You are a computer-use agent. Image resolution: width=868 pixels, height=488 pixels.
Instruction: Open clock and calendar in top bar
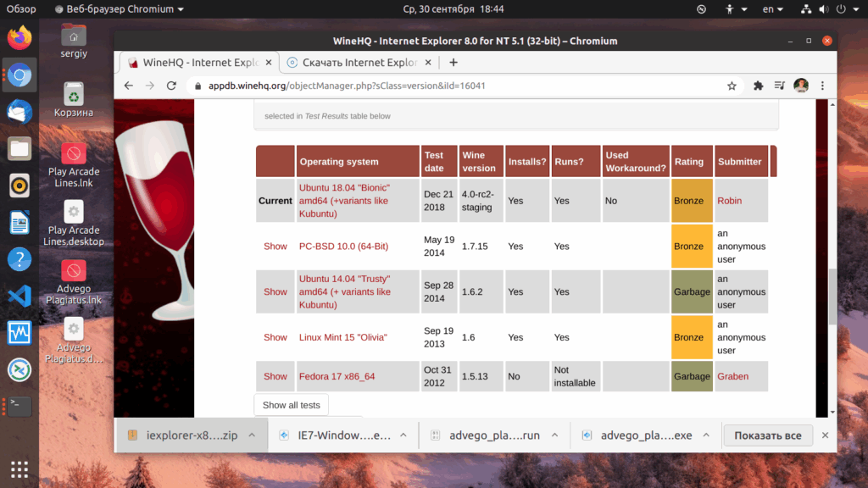[x=453, y=8]
